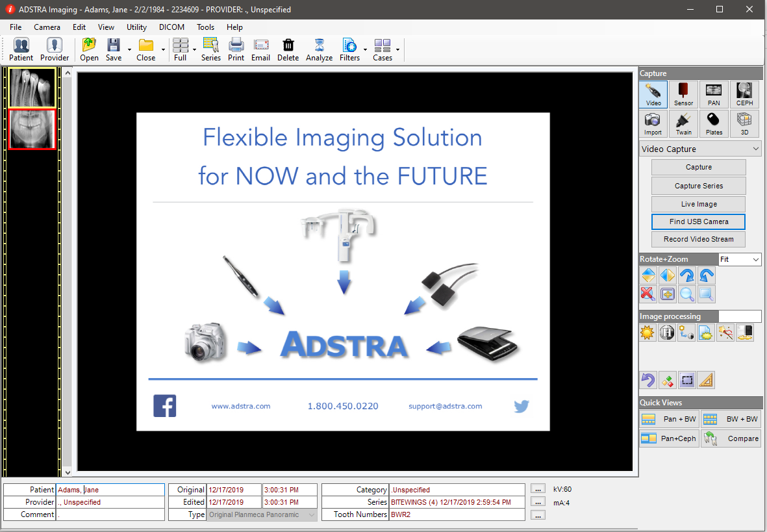
Task: Open the Analyze hourglass tool
Action: click(319, 49)
